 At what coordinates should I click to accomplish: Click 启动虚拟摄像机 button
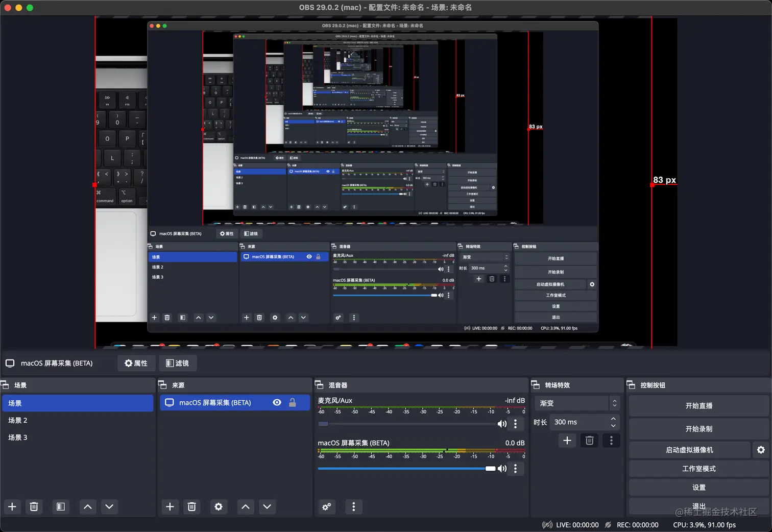(x=689, y=450)
